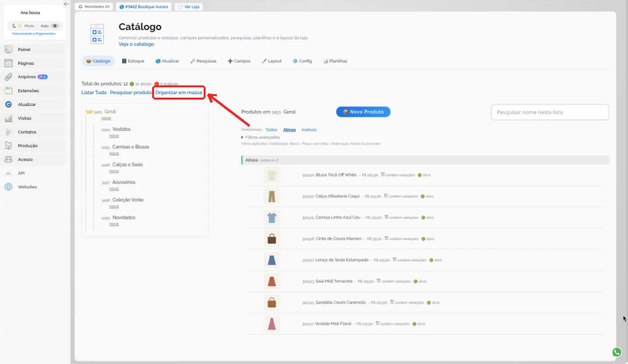Expand Filtros avançados
This screenshot has width=628, height=364.
(x=260, y=137)
